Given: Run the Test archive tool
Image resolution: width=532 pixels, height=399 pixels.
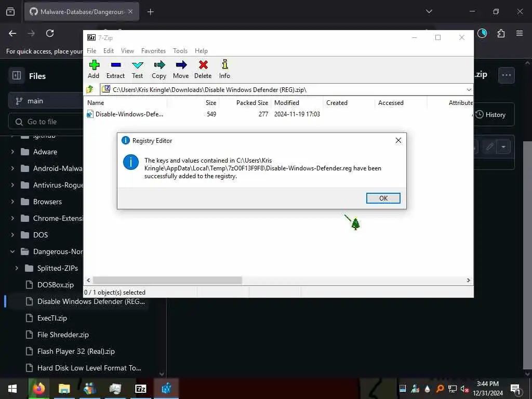Looking at the screenshot, I should pos(137,69).
